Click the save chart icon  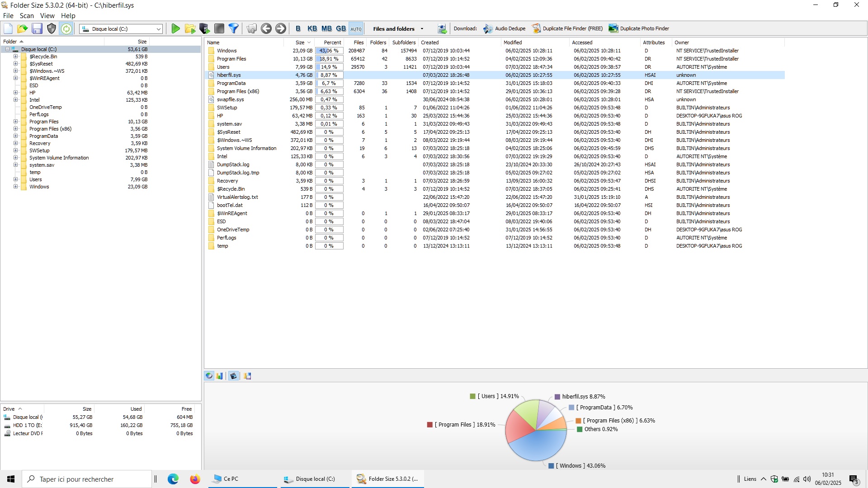247,376
